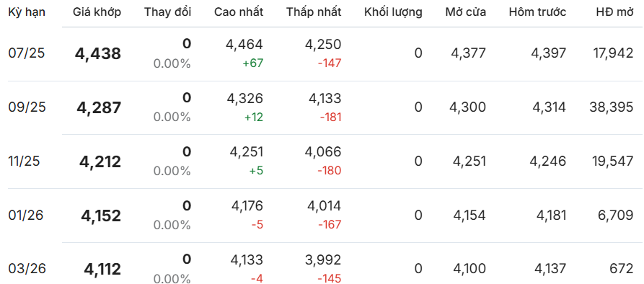Open the 01/26 contract term

[25, 215]
